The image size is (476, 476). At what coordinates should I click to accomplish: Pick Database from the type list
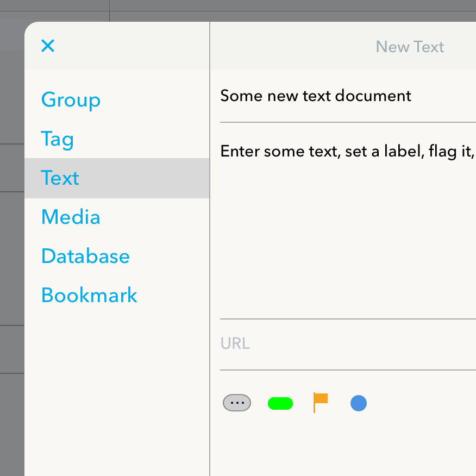click(x=117, y=256)
